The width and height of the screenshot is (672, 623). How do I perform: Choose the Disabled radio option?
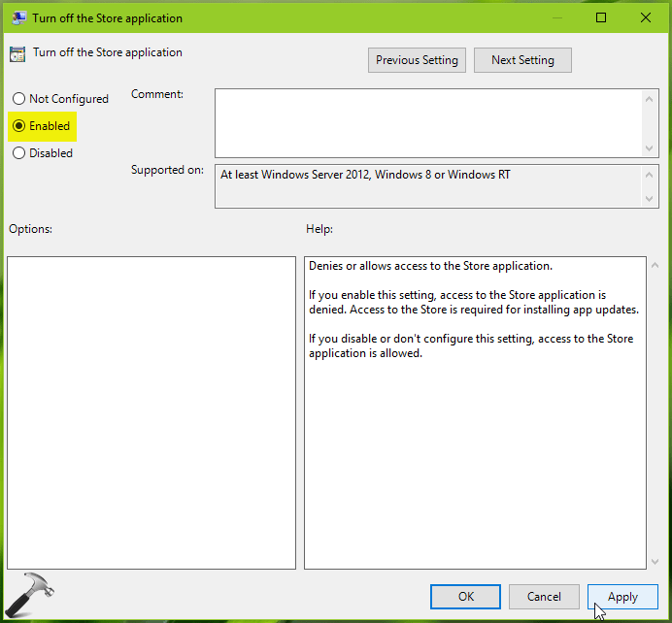tap(43, 153)
